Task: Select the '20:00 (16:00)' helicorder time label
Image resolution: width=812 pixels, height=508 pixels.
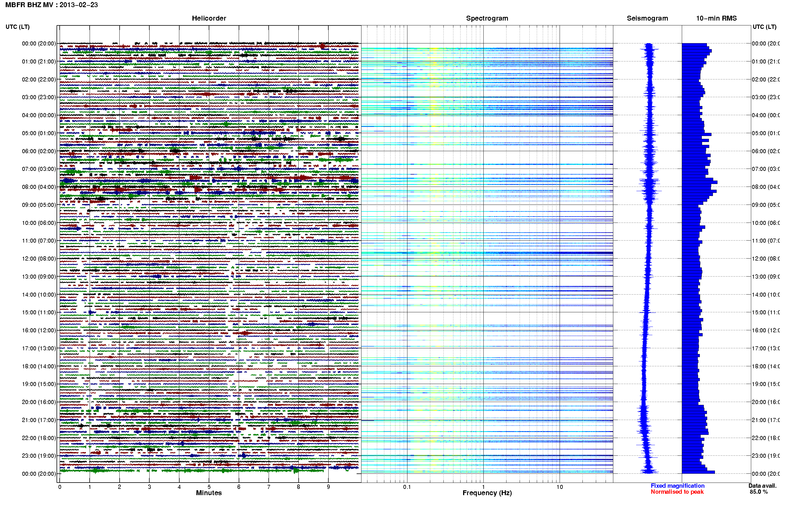Action: 39,402
